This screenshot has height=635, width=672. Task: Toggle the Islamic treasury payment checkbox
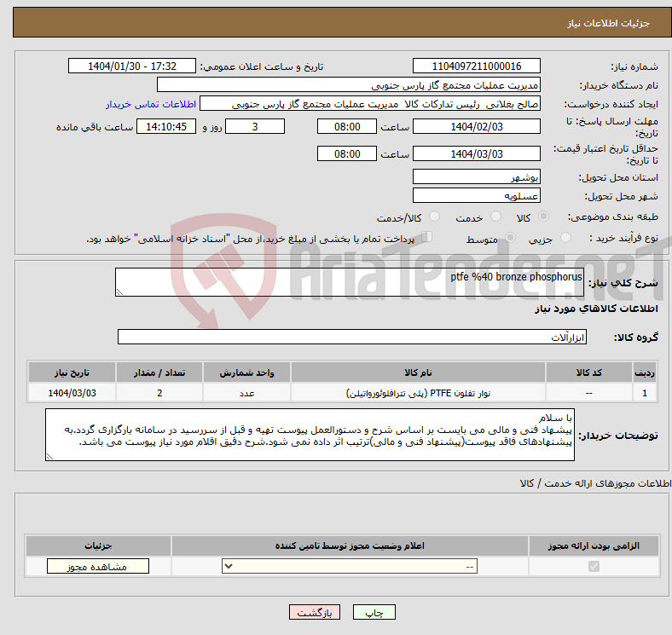427,237
